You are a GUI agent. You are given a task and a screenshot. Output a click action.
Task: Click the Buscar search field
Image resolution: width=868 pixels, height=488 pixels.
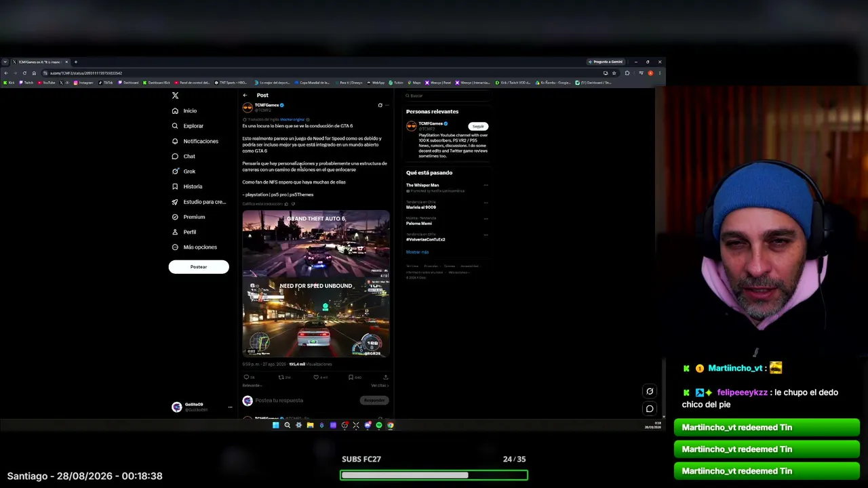click(x=448, y=96)
